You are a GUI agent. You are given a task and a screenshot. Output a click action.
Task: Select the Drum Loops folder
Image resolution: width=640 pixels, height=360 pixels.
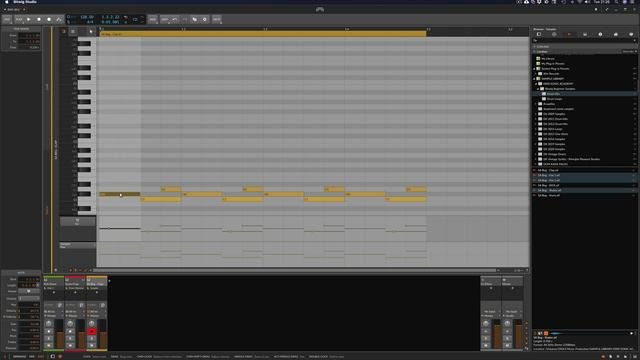(554, 99)
